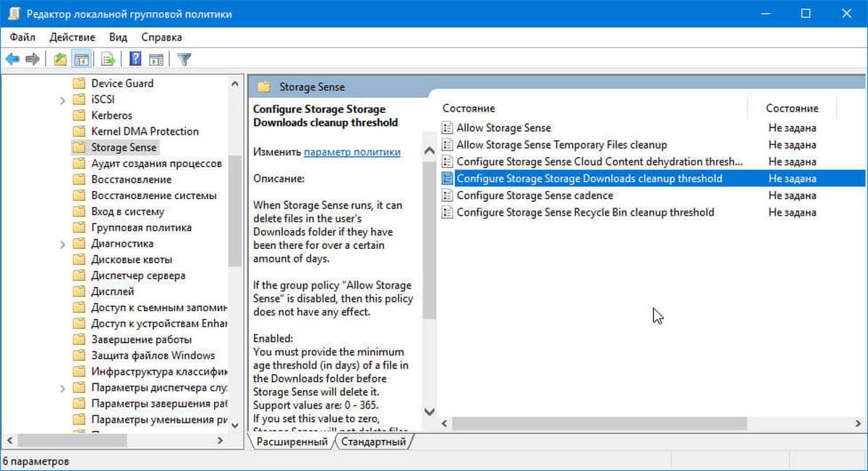Expand the Диагностика tree node
The image size is (868, 471).
click(x=63, y=244)
